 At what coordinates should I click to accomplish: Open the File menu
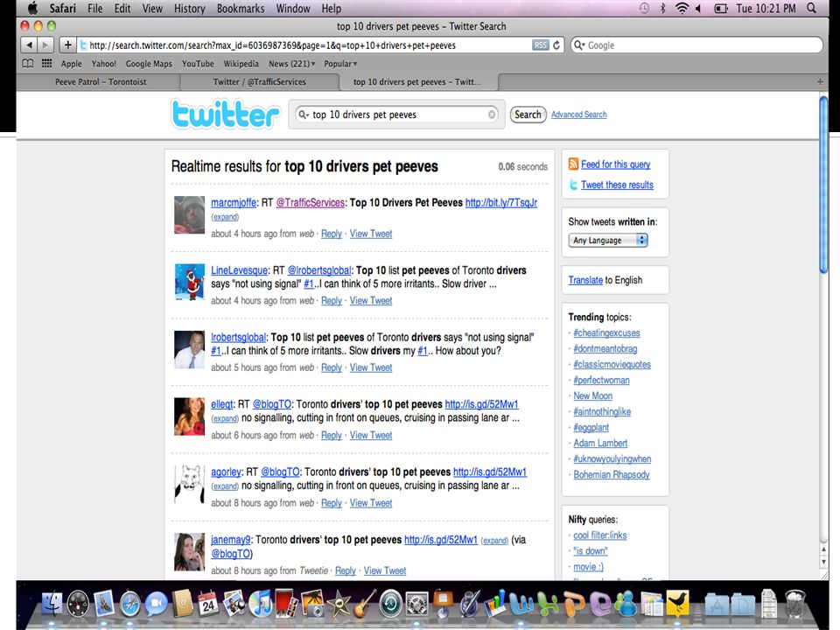pyautogui.click(x=94, y=8)
